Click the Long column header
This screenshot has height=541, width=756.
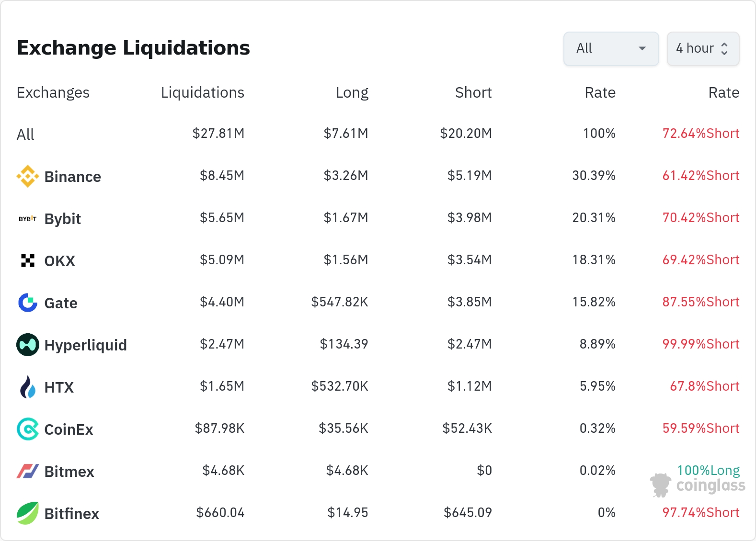(352, 92)
